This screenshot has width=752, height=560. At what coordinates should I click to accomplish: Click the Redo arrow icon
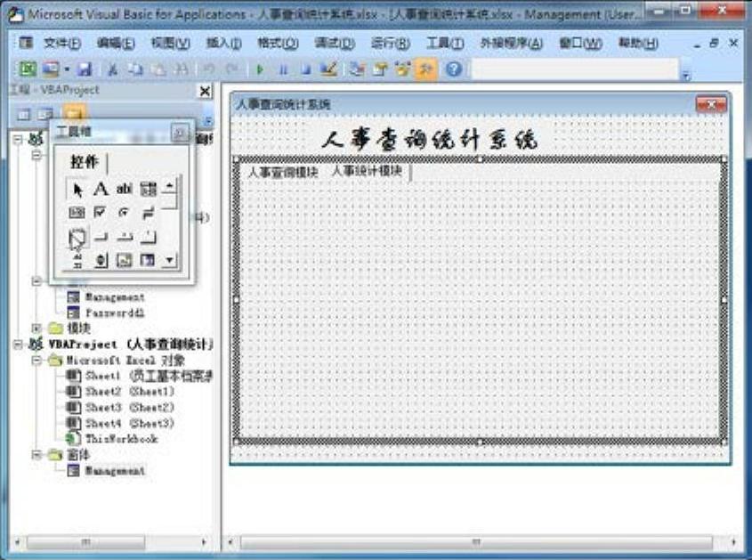231,69
